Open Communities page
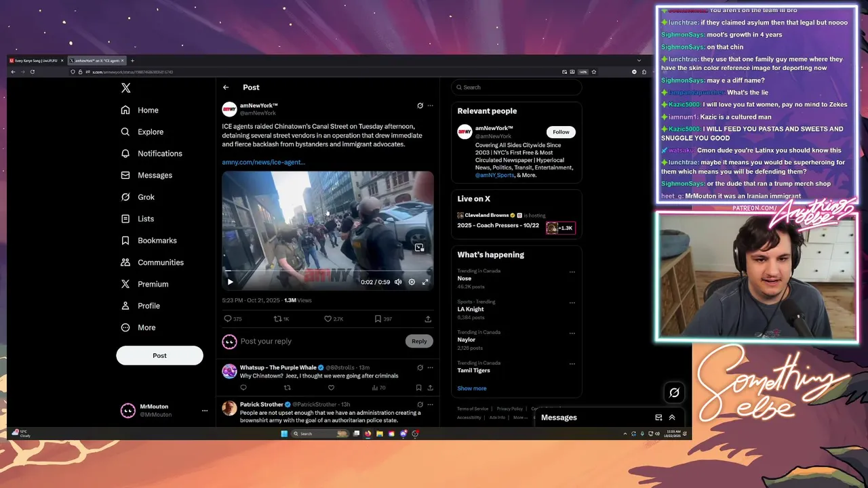The width and height of the screenshot is (868, 488). pos(152,262)
